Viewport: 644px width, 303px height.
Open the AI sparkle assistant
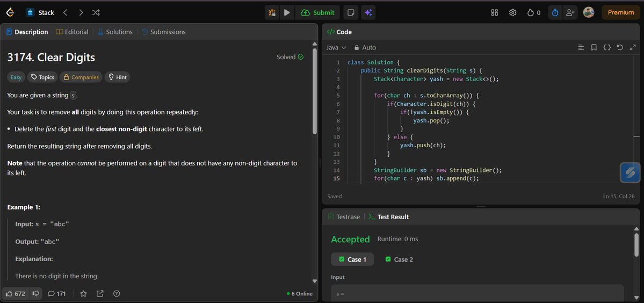pos(368,13)
